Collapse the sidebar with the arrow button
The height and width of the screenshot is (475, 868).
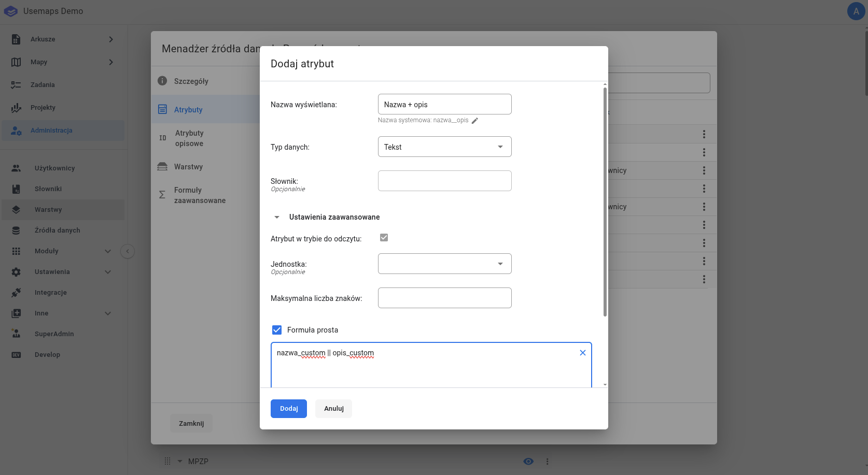pyautogui.click(x=128, y=251)
